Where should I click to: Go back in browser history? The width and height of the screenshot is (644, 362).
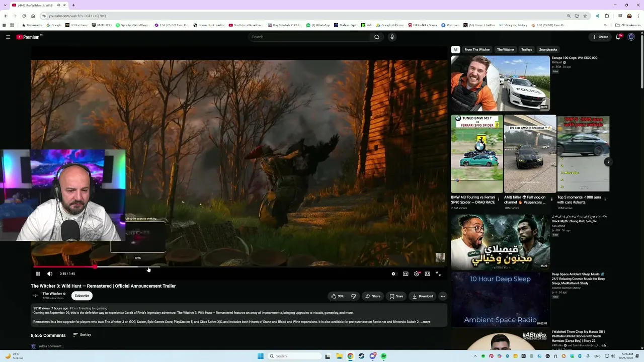point(6,16)
